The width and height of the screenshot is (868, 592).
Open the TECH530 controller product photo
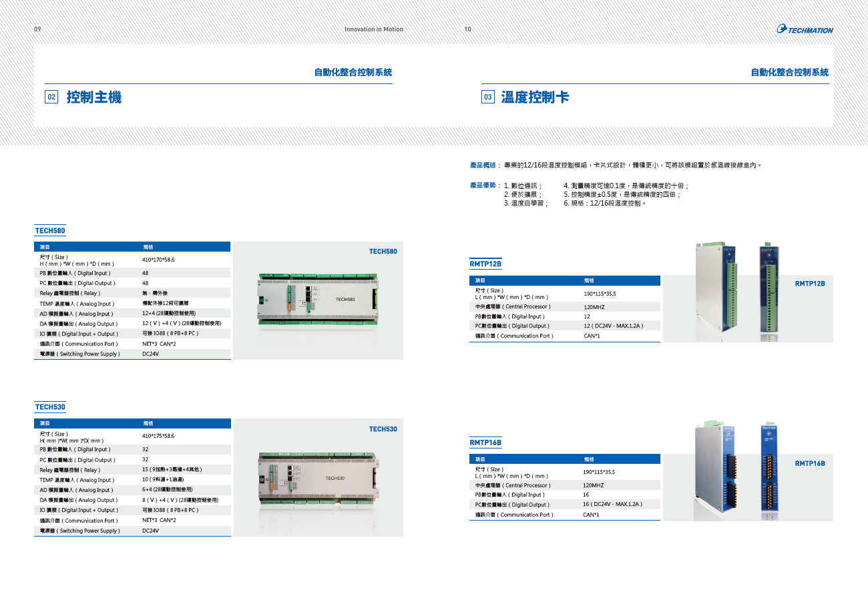pos(318,477)
